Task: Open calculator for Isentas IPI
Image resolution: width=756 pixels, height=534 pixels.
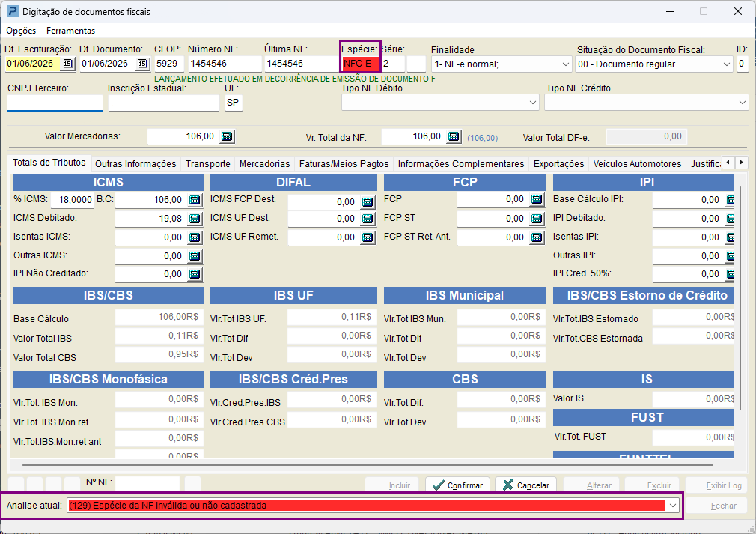Action: click(730, 237)
